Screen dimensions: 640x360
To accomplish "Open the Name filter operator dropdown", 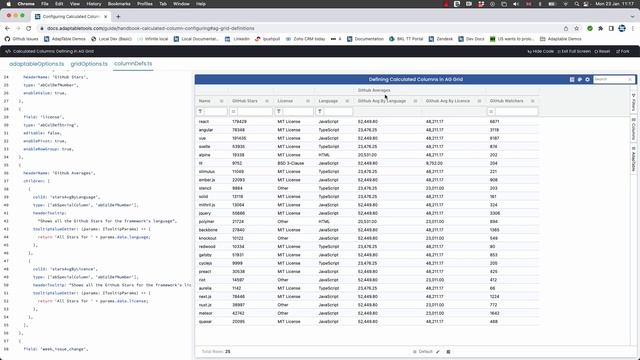I will tap(200, 111).
